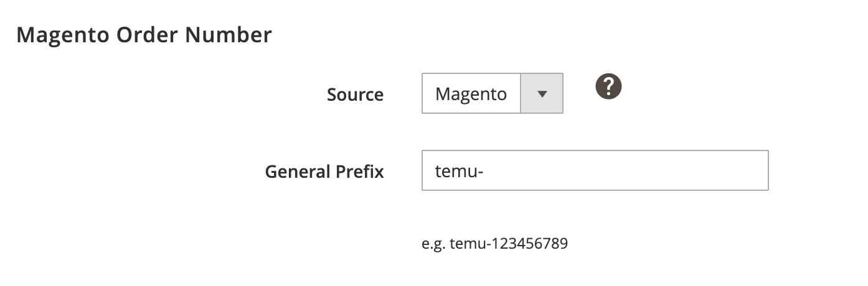Click the question mark help icon
This screenshot has height=286, width=868.
click(608, 86)
